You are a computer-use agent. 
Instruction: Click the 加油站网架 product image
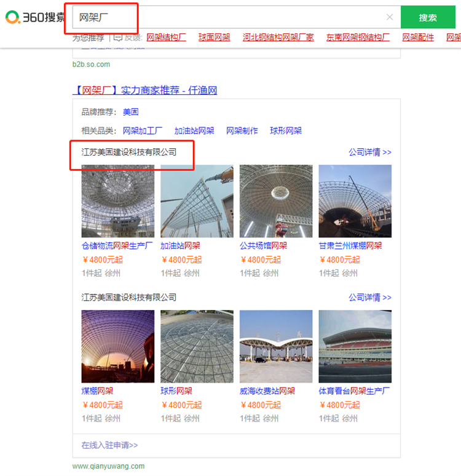(197, 201)
